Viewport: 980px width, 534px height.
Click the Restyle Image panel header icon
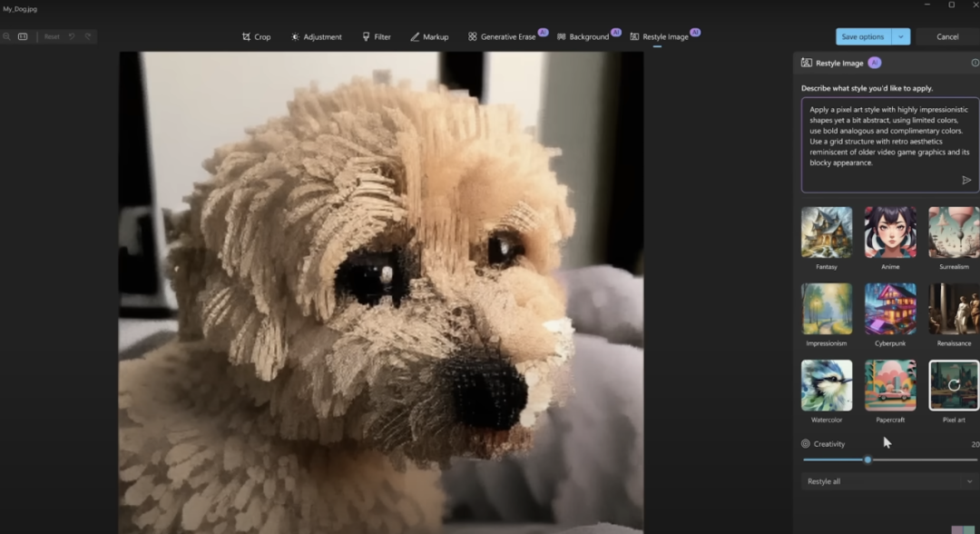(x=807, y=64)
